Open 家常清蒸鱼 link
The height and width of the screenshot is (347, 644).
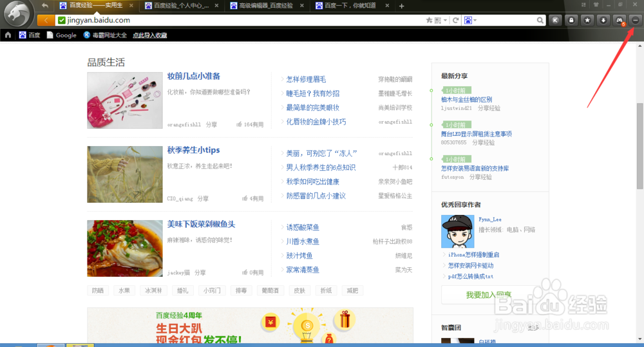point(303,270)
